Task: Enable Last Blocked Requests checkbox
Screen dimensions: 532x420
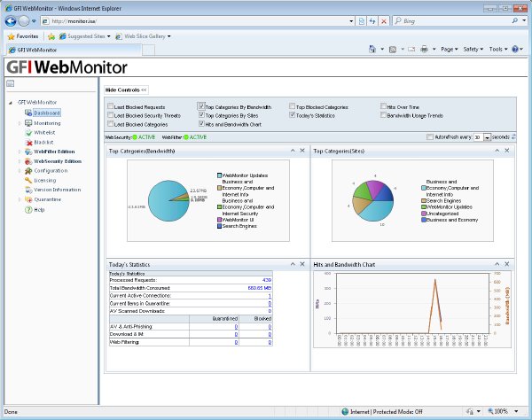Action: click(x=110, y=106)
